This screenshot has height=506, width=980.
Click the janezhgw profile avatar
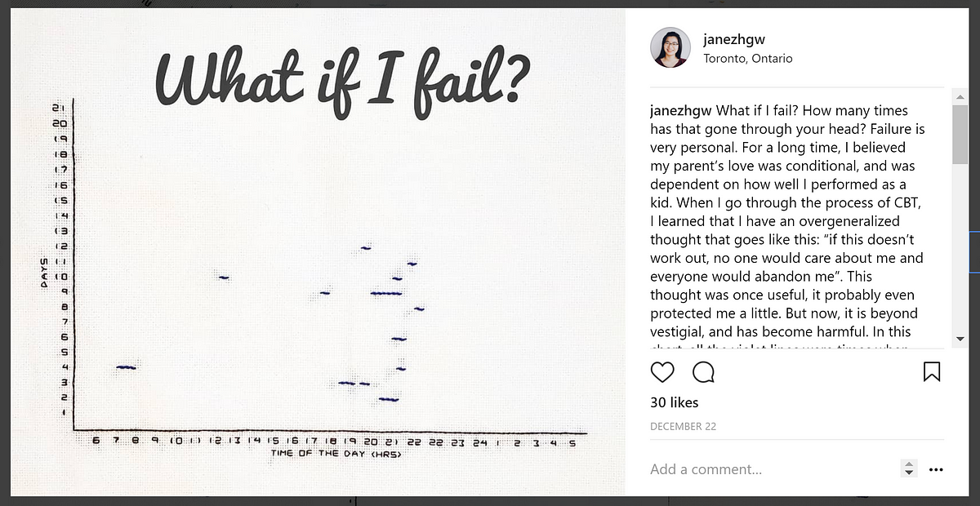click(x=670, y=47)
